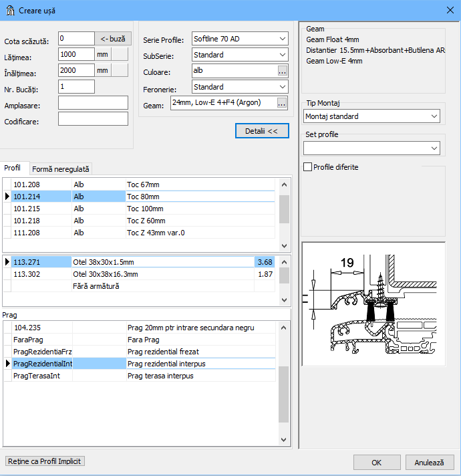The height and width of the screenshot is (476, 461).
Task: Open the SubSerie dropdown
Action: (240, 55)
